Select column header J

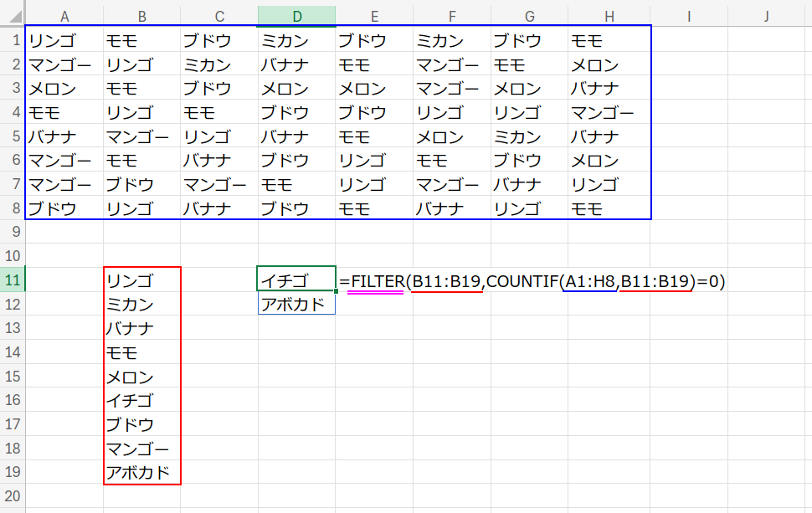pos(766,14)
